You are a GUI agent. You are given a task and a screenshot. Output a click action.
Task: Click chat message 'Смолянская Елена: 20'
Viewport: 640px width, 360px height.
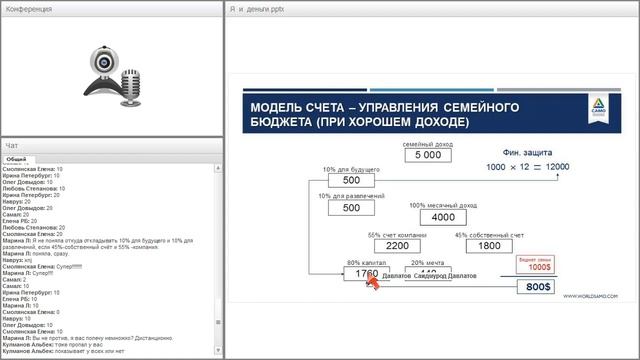33,234
